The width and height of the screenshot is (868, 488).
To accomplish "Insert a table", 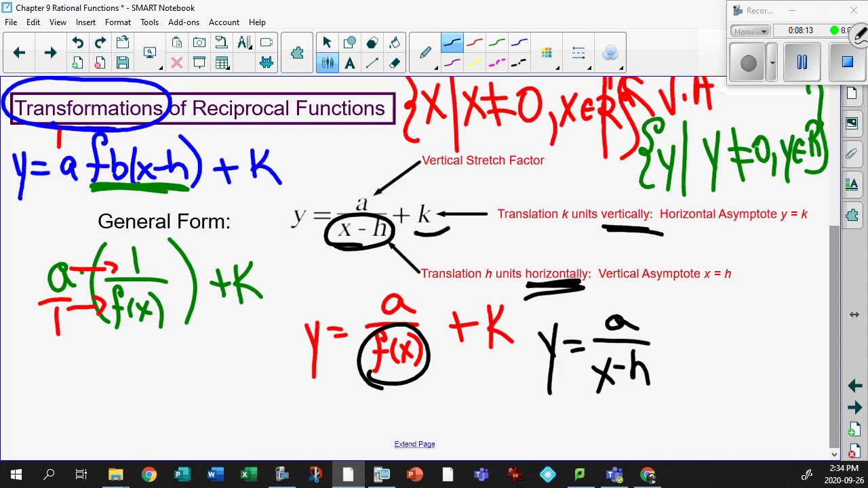I will (x=221, y=62).
